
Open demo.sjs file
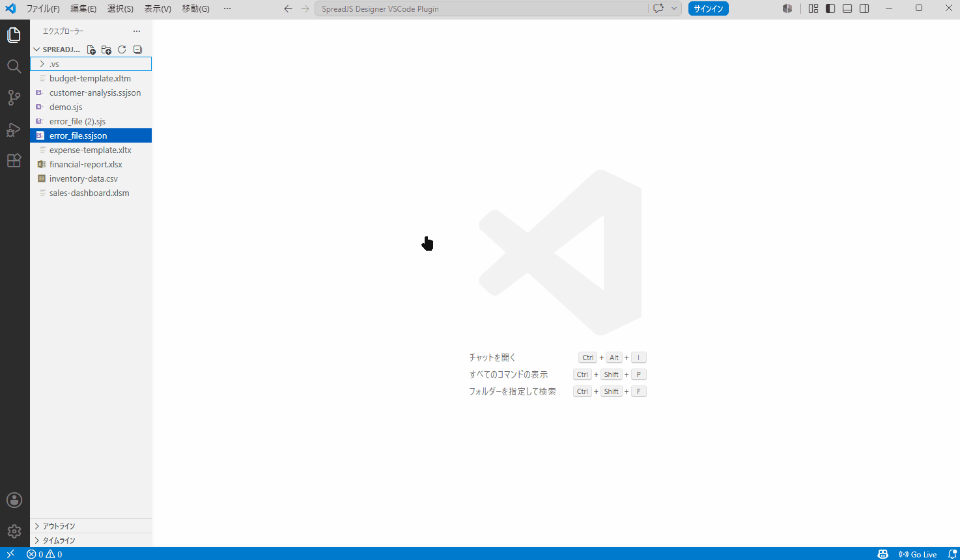[x=91, y=107]
